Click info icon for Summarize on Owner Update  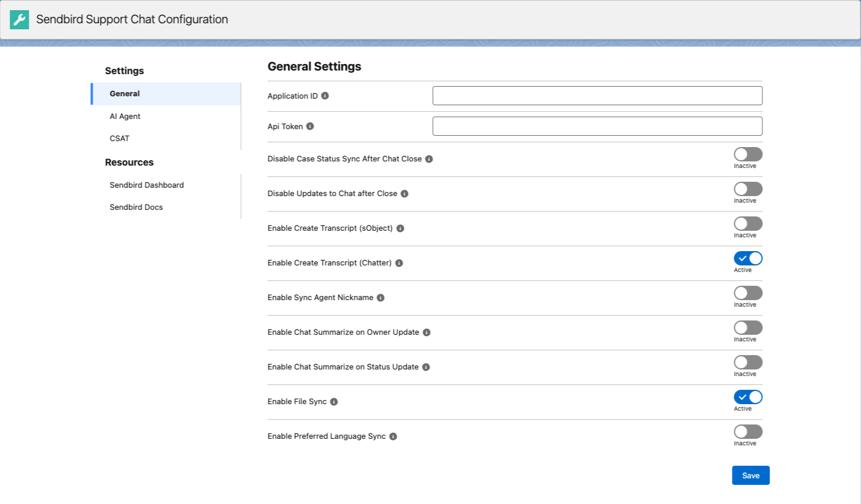point(426,332)
